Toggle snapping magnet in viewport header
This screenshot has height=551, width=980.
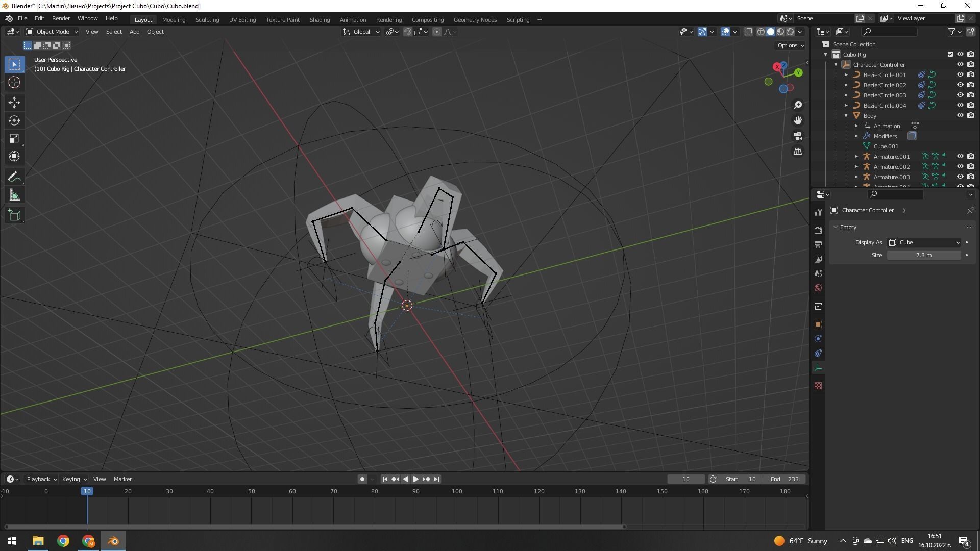[408, 32]
